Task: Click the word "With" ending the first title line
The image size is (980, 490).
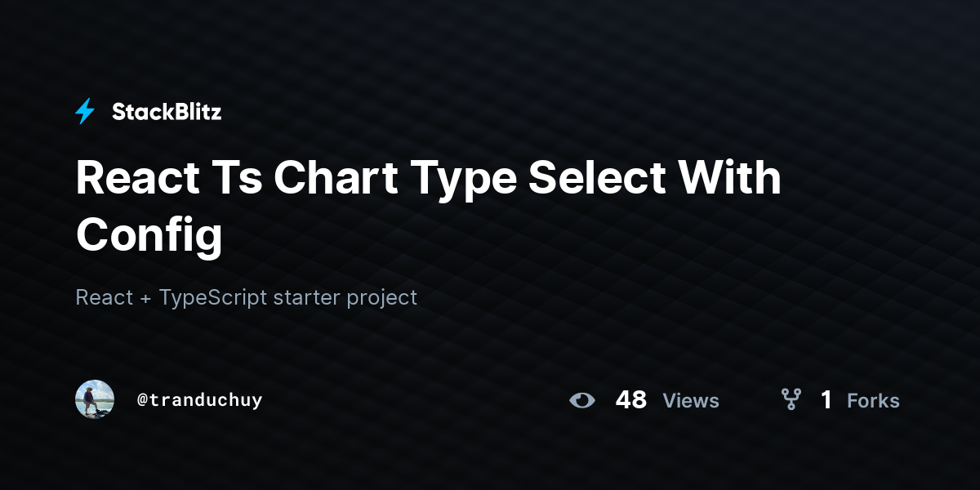Action: [x=729, y=178]
